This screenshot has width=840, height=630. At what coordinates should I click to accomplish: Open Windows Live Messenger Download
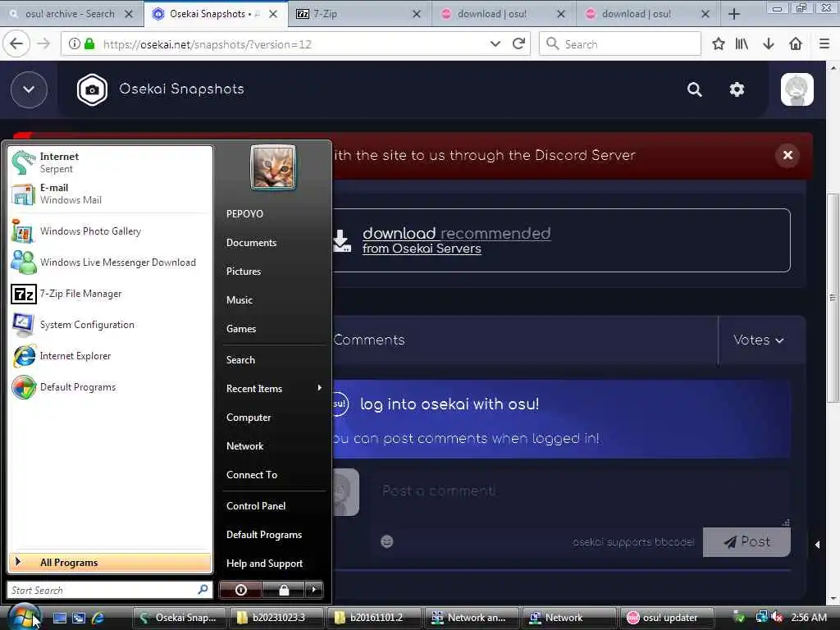(110, 262)
